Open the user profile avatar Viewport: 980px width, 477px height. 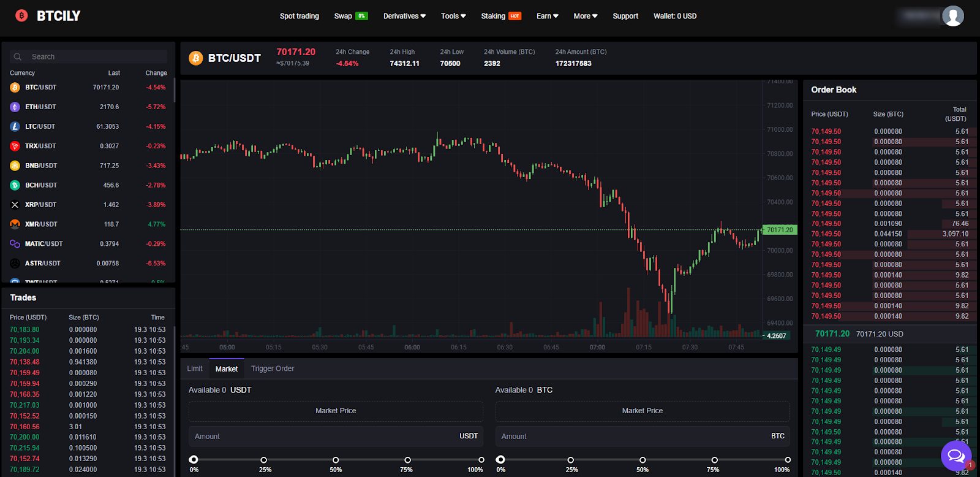click(952, 16)
